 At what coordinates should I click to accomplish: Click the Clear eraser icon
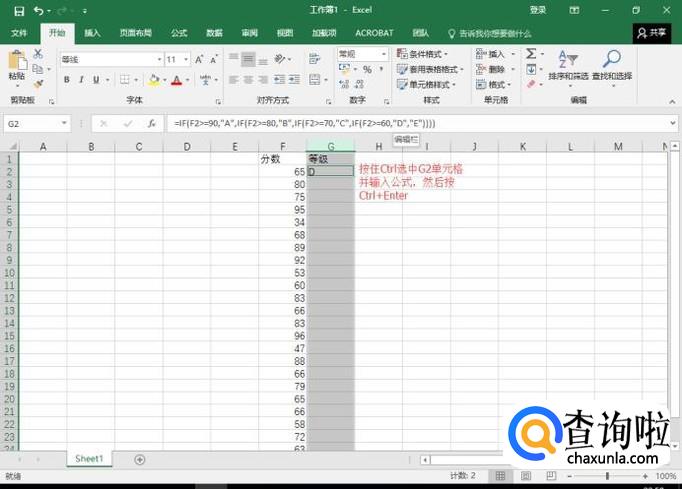pos(531,84)
